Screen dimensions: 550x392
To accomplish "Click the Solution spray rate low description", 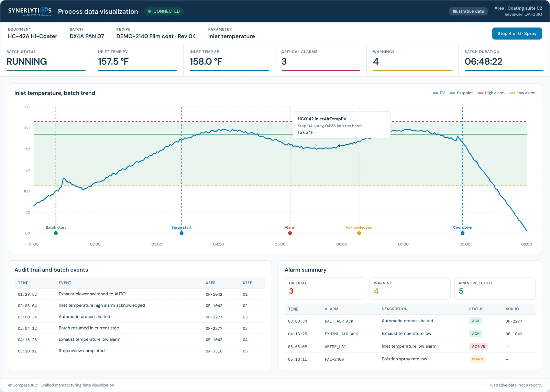I will [x=404, y=359].
